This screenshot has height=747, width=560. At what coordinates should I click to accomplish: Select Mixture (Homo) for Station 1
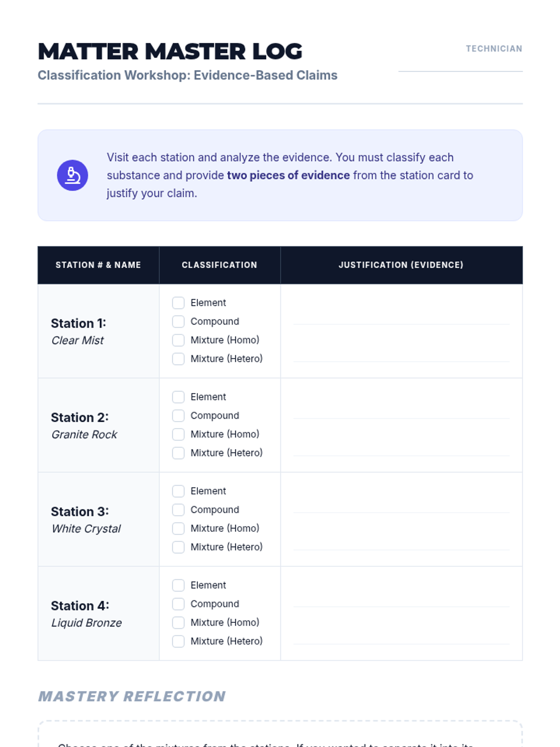pos(178,340)
